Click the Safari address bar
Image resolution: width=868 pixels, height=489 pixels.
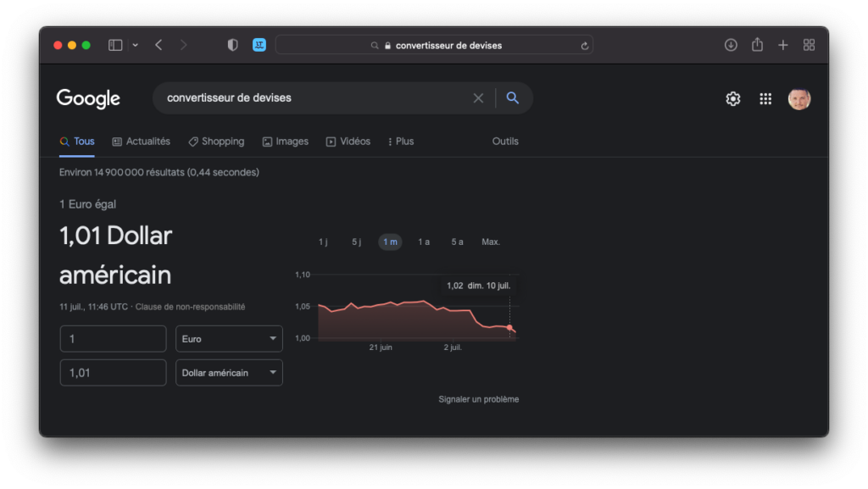434,46
